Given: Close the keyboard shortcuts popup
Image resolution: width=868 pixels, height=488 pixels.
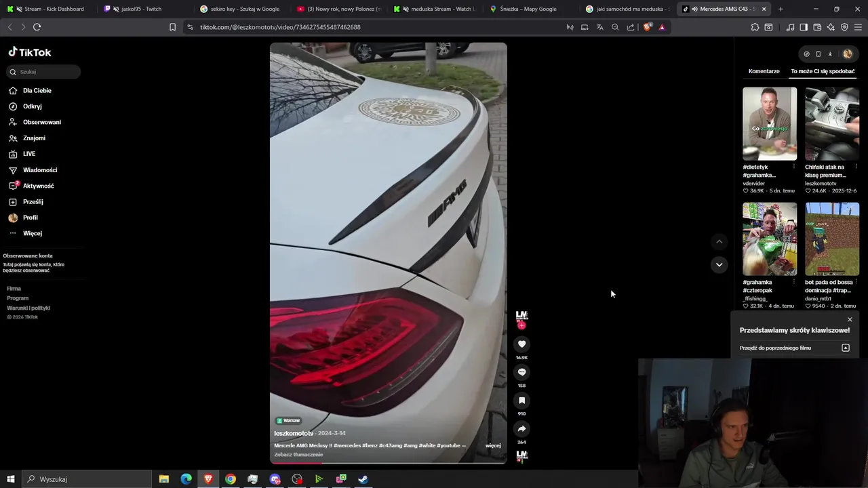Looking at the screenshot, I should (x=850, y=320).
